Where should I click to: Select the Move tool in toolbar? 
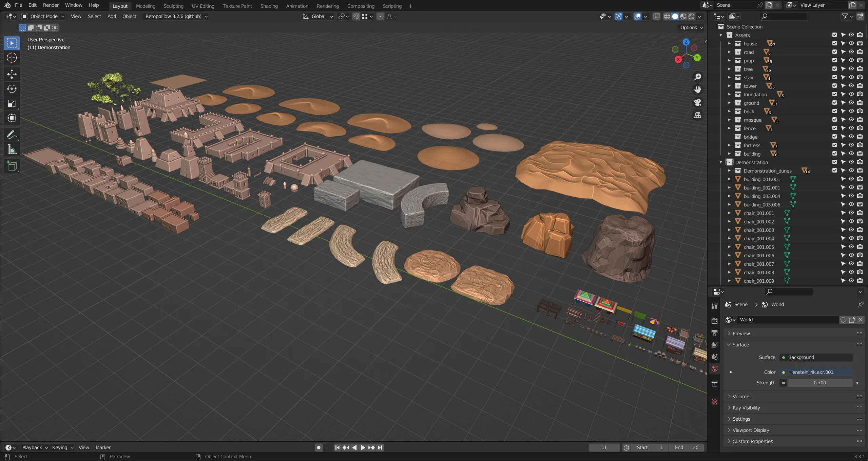pyautogui.click(x=12, y=74)
